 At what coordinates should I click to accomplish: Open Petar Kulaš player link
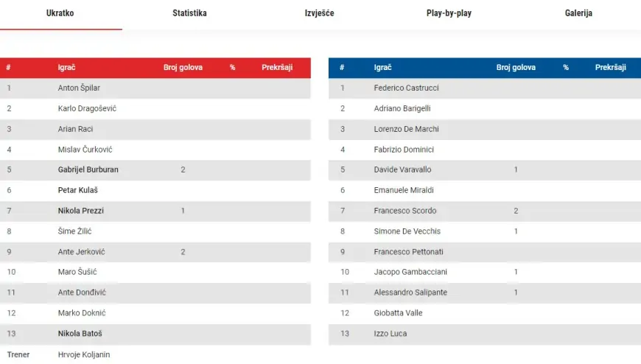click(x=77, y=190)
